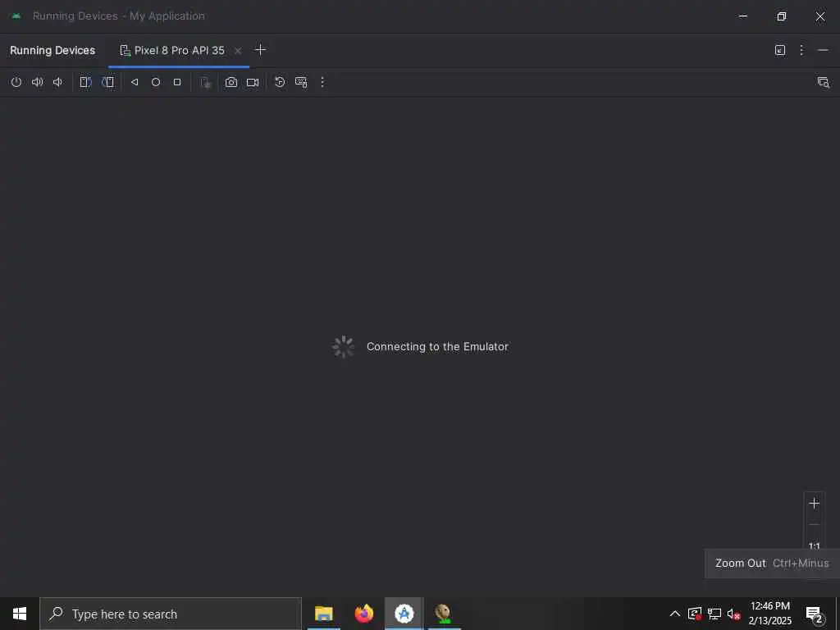Viewport: 840px width, 630px height.
Task: Click the Volume Up icon
Action: pyautogui.click(x=37, y=82)
